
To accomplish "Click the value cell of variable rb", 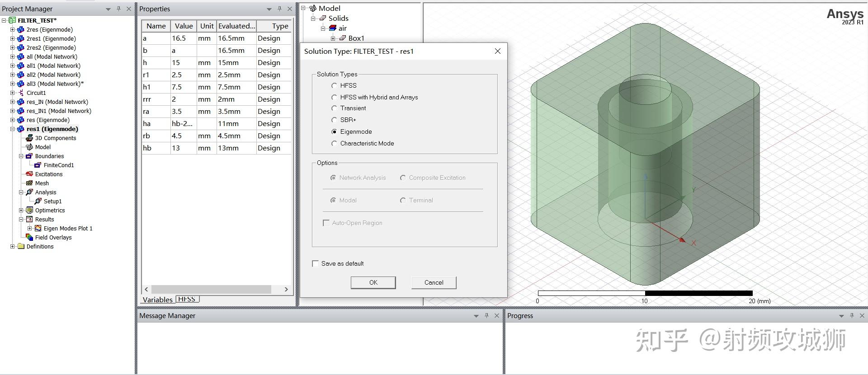I will click(184, 136).
